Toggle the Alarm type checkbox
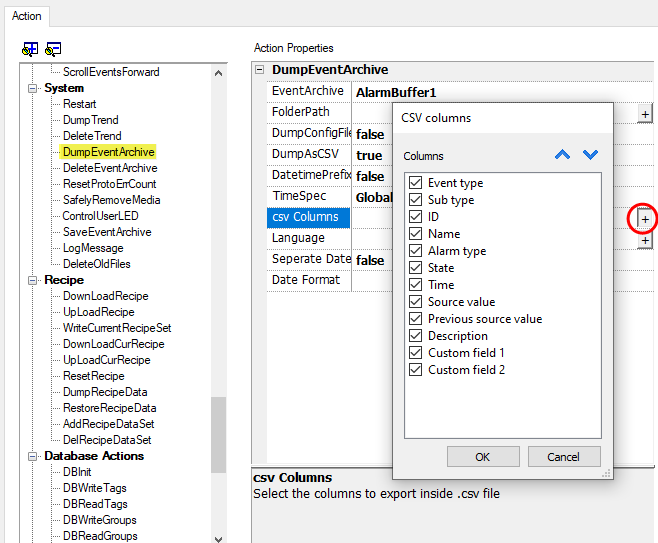658x543 pixels. point(416,251)
